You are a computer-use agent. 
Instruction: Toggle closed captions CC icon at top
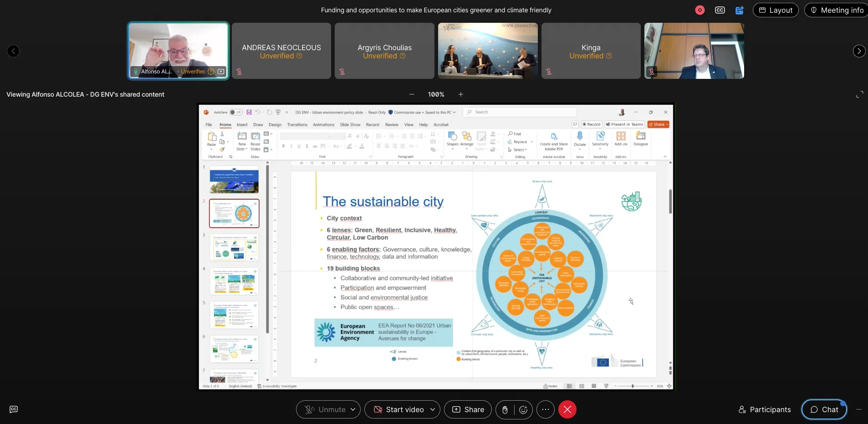point(720,10)
